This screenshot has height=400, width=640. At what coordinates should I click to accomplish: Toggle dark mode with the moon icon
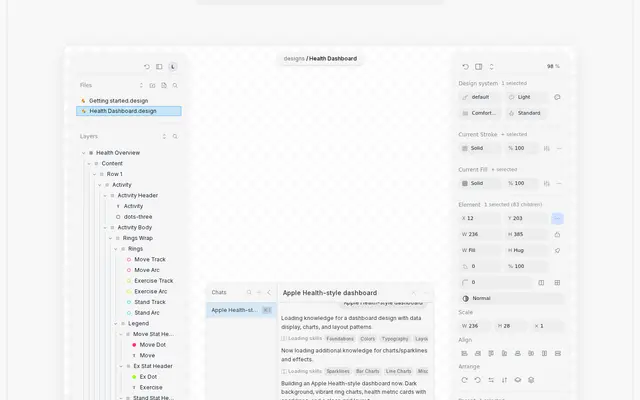(x=173, y=67)
